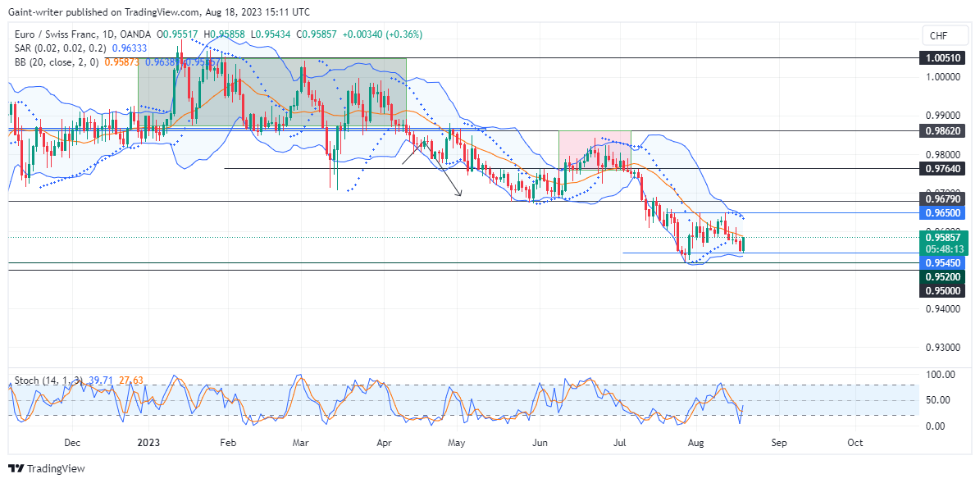Click the Feb label on time axis
Image resolution: width=980 pixels, height=483 pixels.
(x=228, y=442)
